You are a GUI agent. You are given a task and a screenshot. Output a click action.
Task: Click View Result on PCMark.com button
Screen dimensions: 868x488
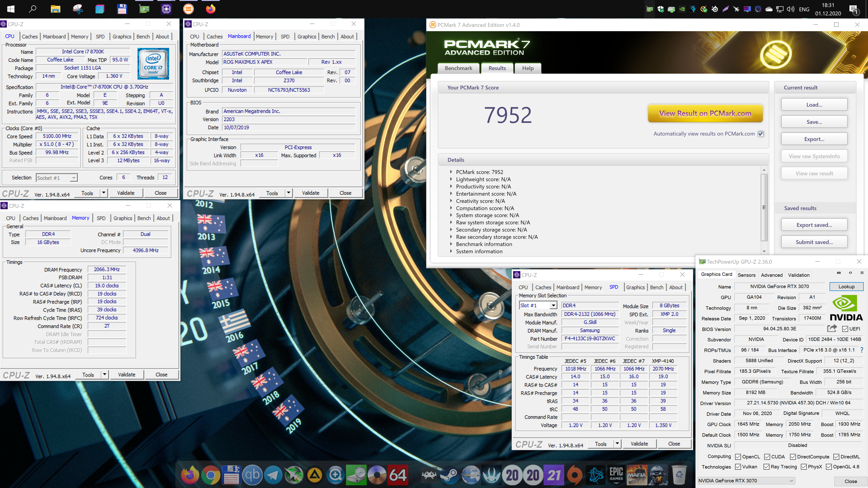(x=705, y=113)
